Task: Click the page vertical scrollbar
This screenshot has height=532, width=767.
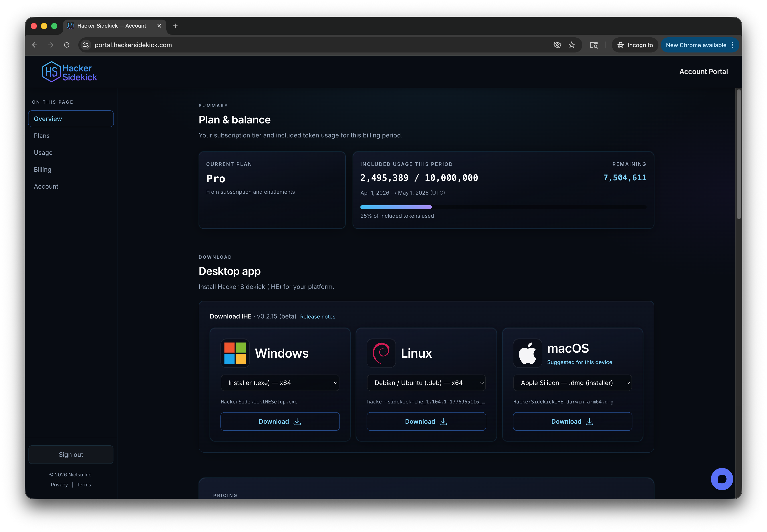Action: coord(738,155)
